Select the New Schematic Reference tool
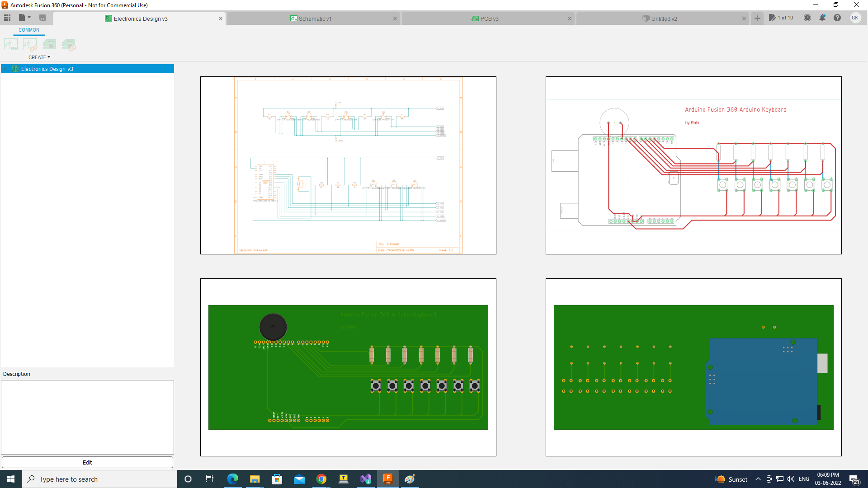 (x=30, y=44)
